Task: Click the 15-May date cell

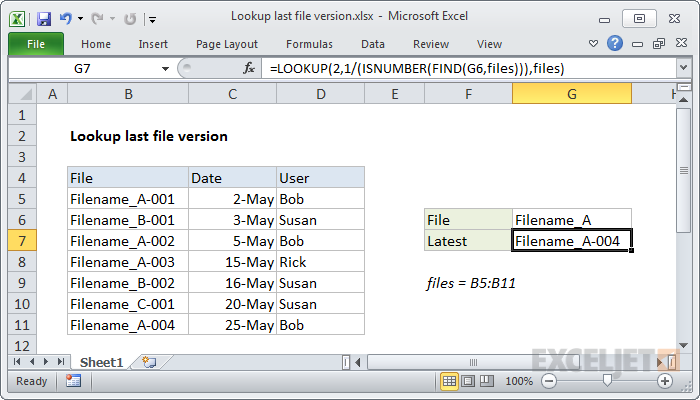Action: [233, 262]
